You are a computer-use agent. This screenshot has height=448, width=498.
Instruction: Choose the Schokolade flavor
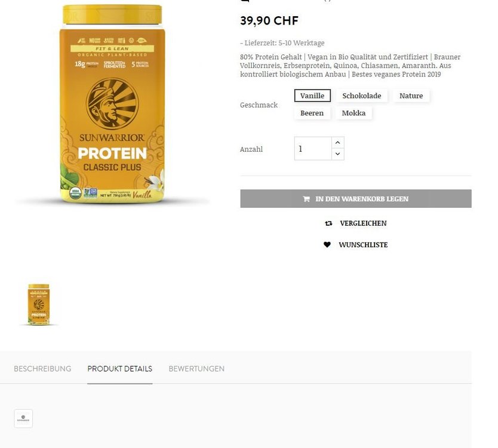[x=361, y=96]
